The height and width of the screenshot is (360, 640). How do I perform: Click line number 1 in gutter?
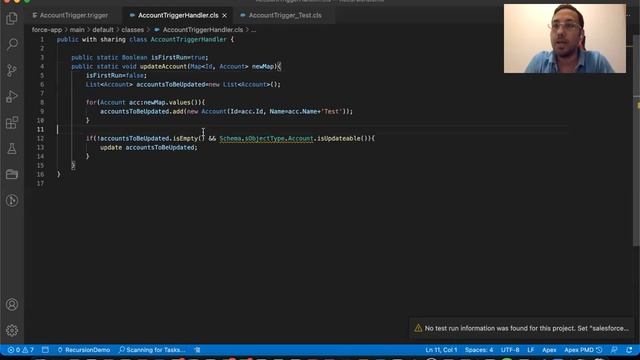(42, 40)
